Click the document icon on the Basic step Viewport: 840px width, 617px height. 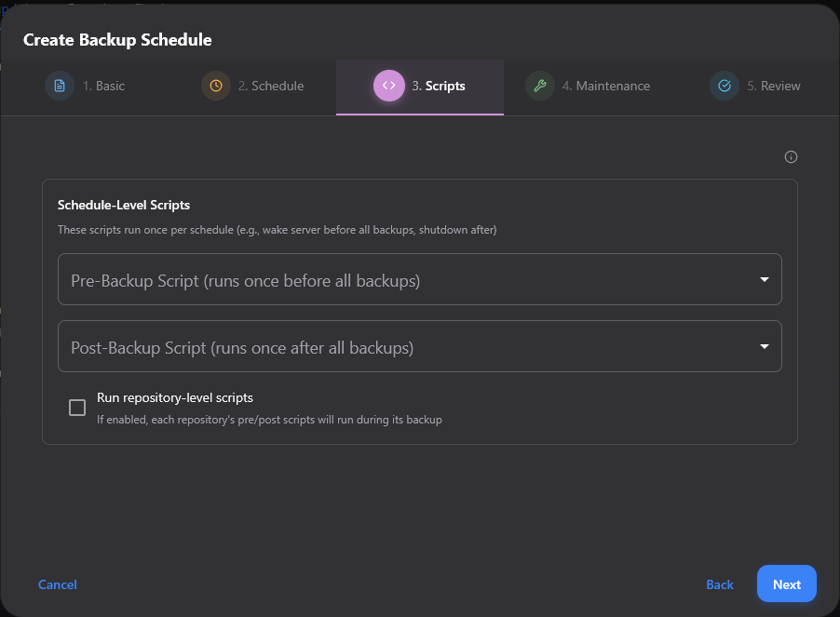click(x=60, y=86)
